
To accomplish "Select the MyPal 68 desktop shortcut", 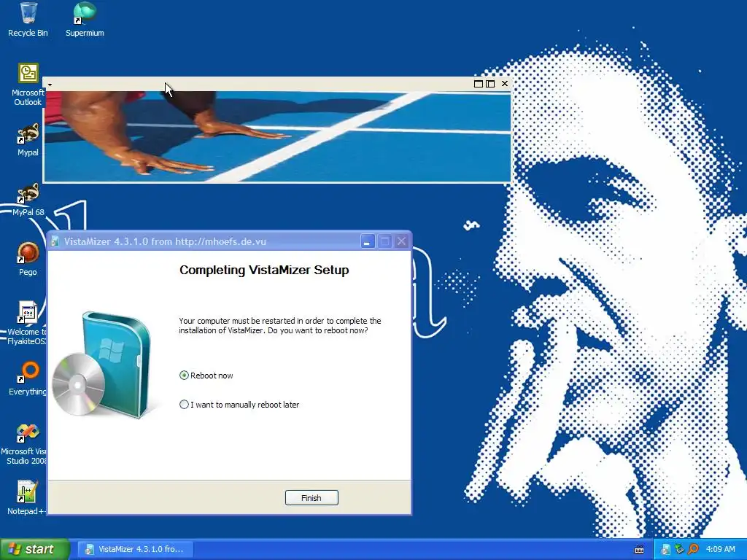I will [x=28, y=200].
